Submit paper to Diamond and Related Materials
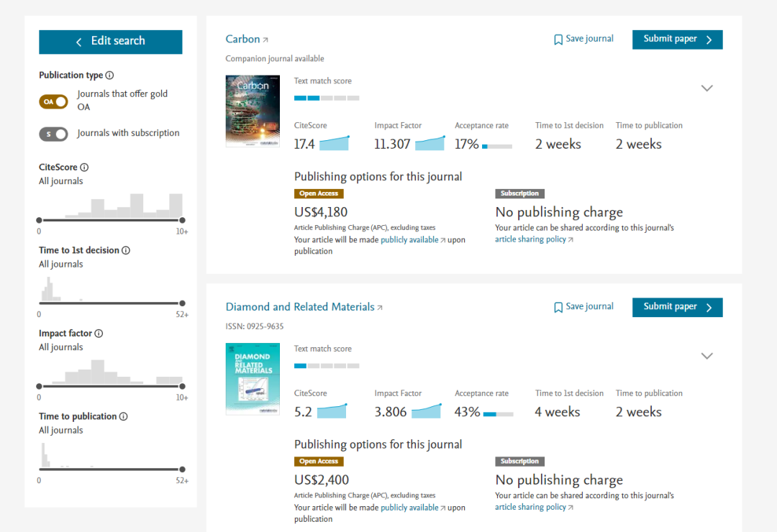This screenshot has width=777, height=532. point(677,307)
